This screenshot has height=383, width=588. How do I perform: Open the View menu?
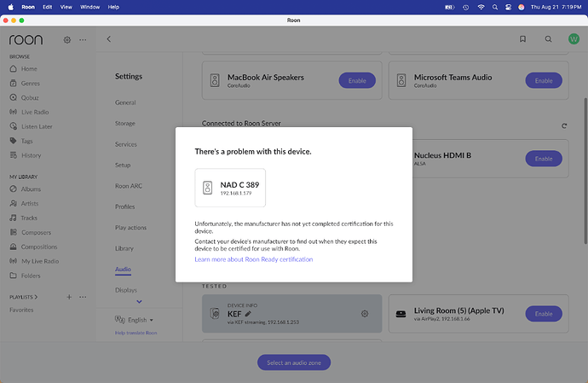tap(66, 7)
